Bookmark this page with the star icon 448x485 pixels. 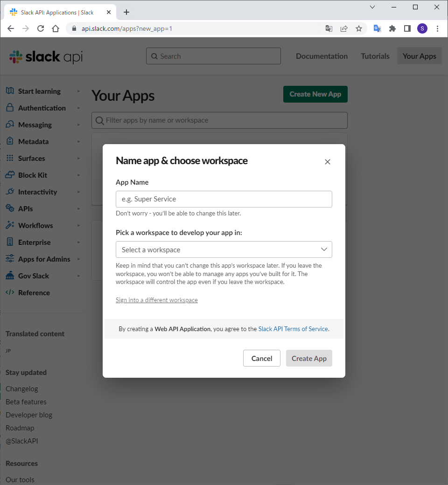[359, 28]
